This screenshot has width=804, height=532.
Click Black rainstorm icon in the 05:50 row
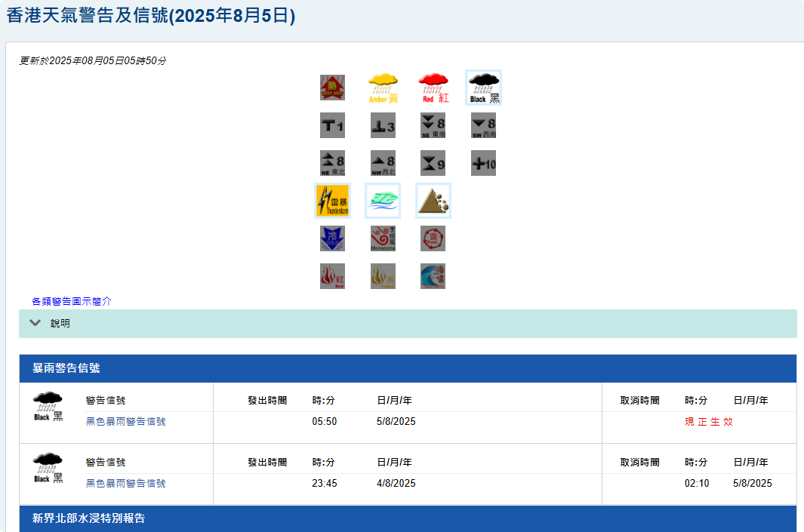click(x=48, y=407)
